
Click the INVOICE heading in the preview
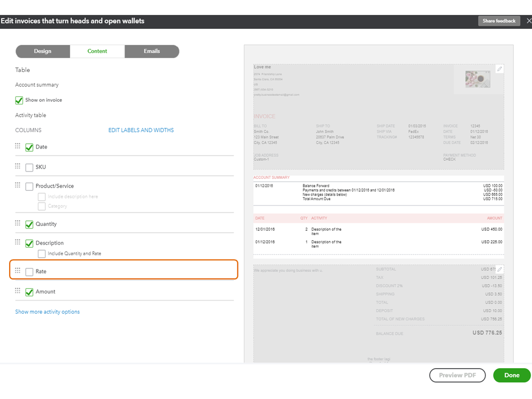pos(265,116)
